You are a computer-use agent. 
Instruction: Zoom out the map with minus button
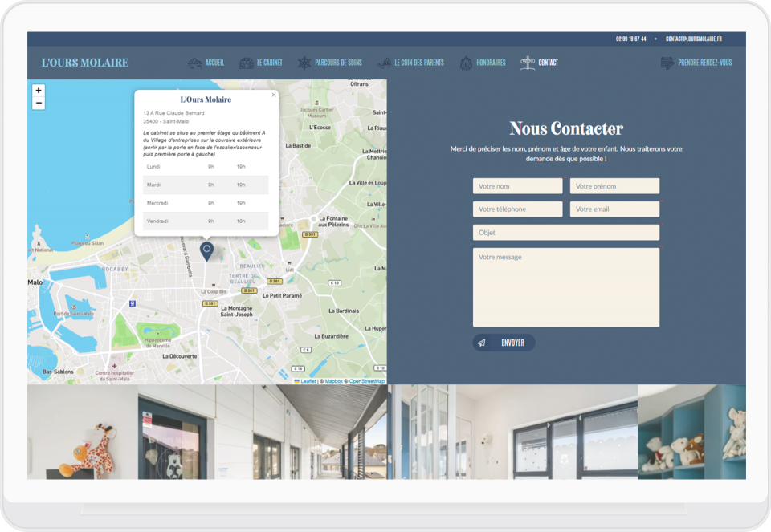click(x=39, y=104)
